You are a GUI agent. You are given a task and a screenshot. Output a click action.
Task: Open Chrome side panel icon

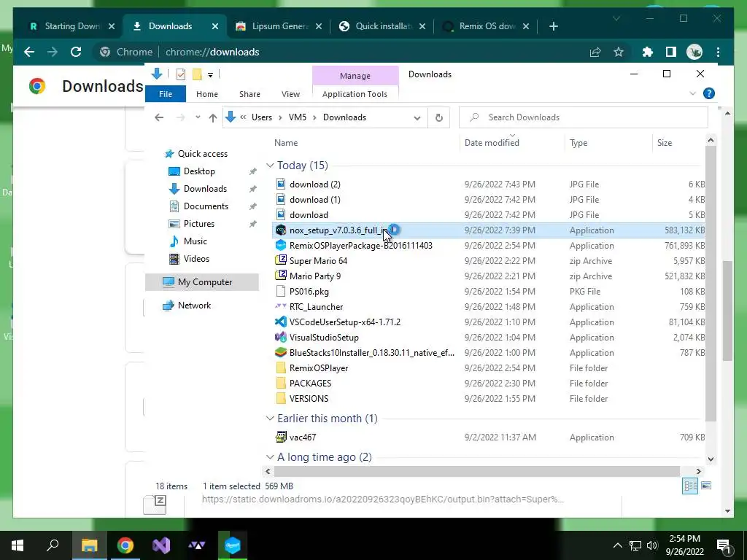pos(671,52)
